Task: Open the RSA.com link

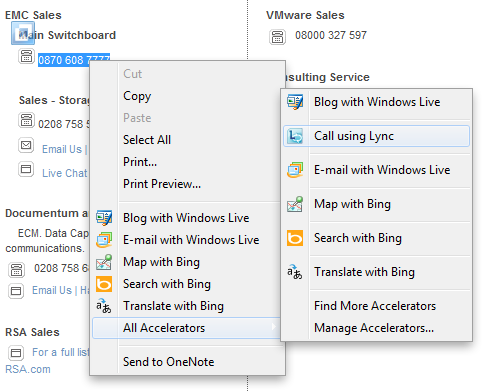Action: pyautogui.click(x=28, y=369)
